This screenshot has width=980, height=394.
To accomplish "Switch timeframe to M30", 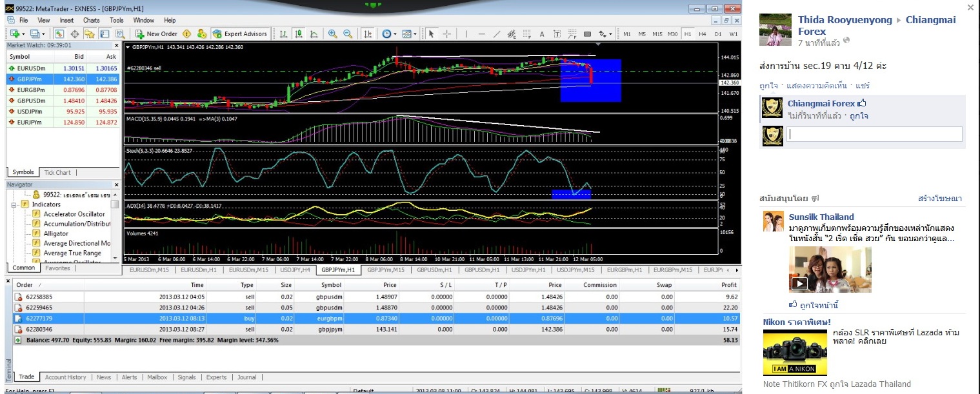I will [672, 34].
